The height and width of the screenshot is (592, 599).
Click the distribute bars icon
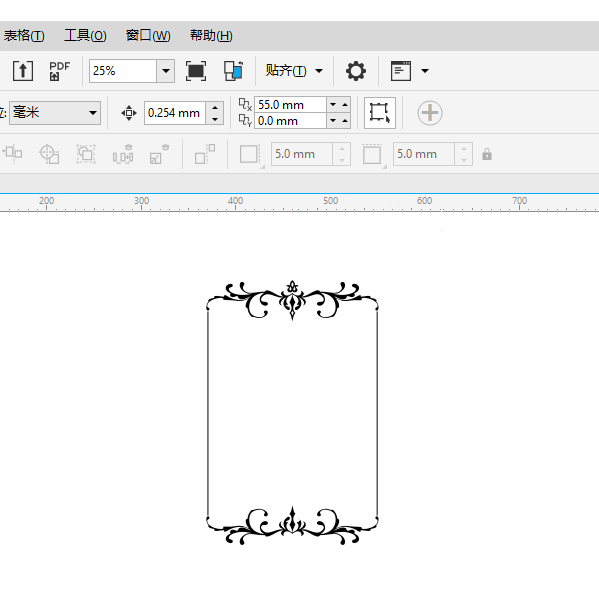click(123, 154)
